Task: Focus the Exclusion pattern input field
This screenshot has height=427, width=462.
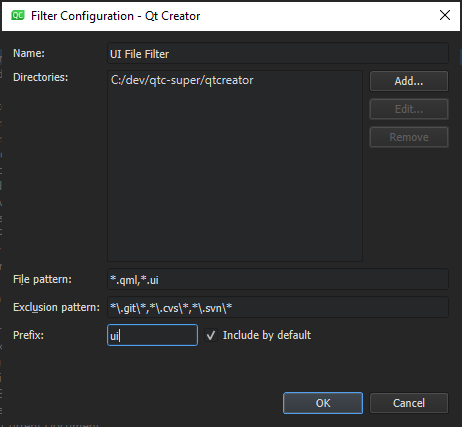Action: tap(278, 307)
